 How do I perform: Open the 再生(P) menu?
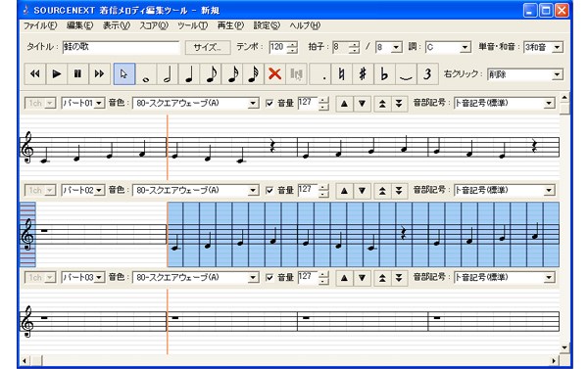pos(230,25)
